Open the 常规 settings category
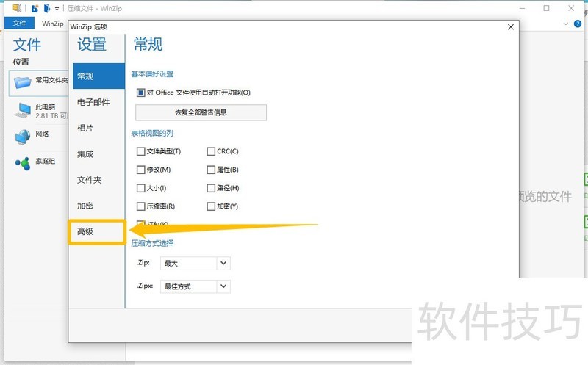Viewport: 588px width, 365px height. 98,76
